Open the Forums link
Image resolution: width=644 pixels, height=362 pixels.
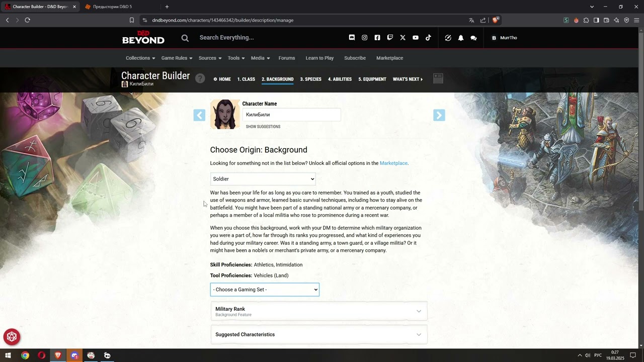tap(287, 58)
